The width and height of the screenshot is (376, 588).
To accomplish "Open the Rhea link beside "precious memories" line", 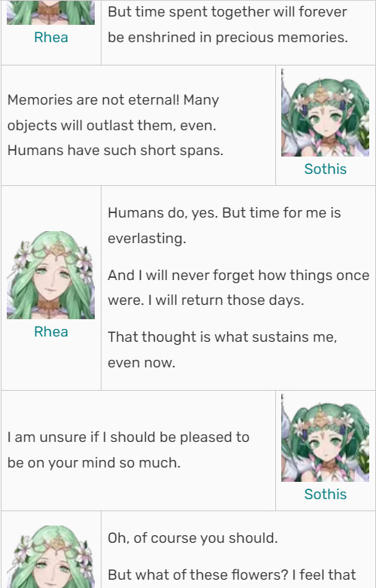I will pos(51,38).
